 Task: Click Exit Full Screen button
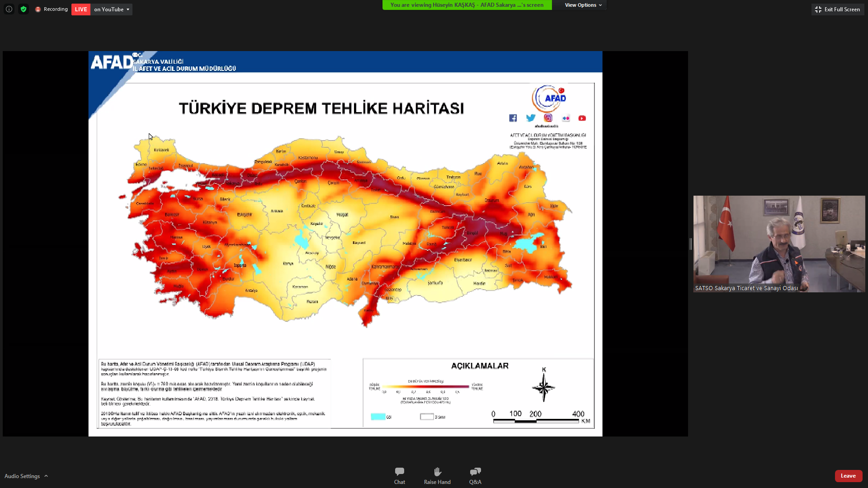point(838,9)
